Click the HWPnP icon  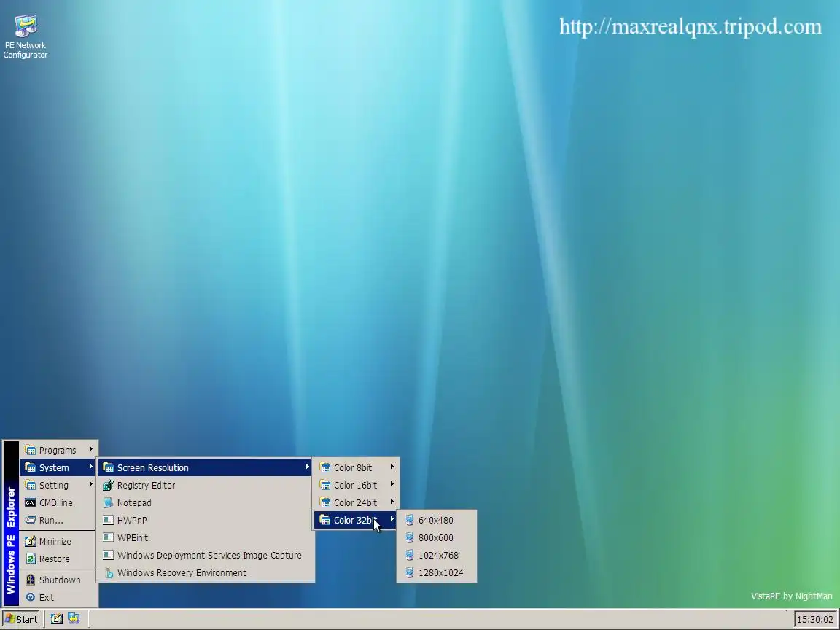point(108,520)
